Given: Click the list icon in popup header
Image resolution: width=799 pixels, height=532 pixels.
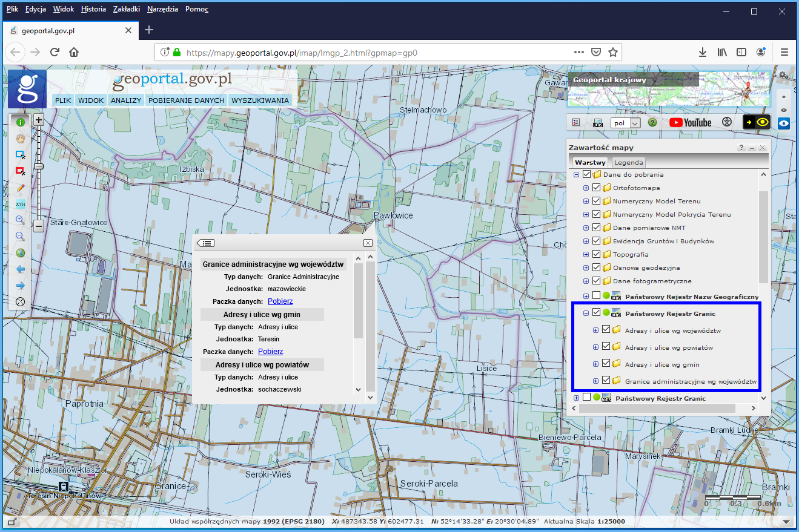Looking at the screenshot, I should pyautogui.click(x=205, y=243).
